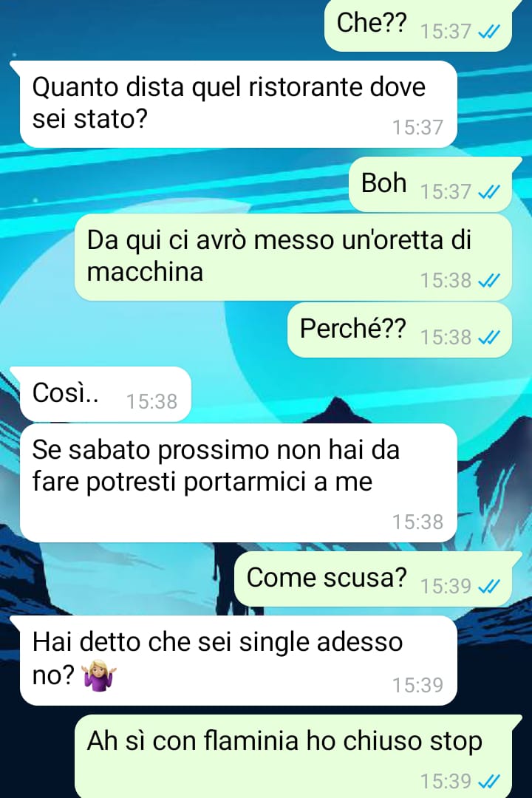This screenshot has height=798, width=532.
Task: Tap the 15:38 timestamp on 'Così..'
Action: [x=151, y=401]
